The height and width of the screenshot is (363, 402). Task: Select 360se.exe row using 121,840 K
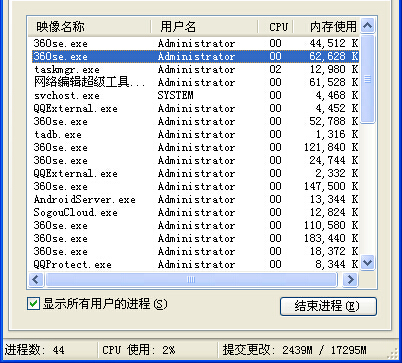[x=195, y=147]
